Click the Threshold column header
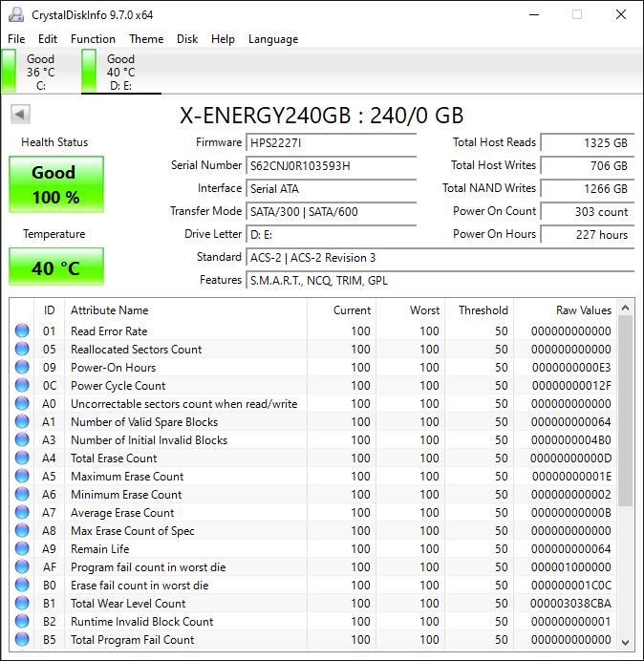 pyautogui.click(x=483, y=310)
